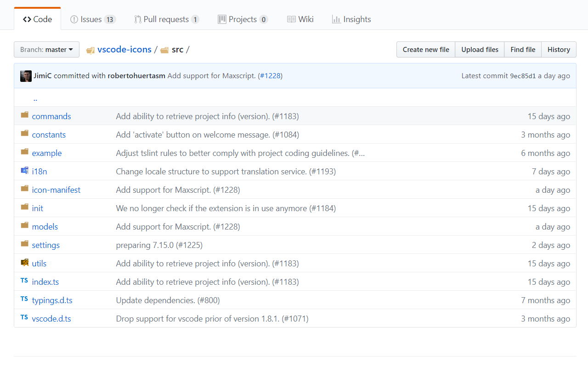Click the folder icon beside icon-manifest
Viewport: 588px width, 368px height.
(25, 189)
